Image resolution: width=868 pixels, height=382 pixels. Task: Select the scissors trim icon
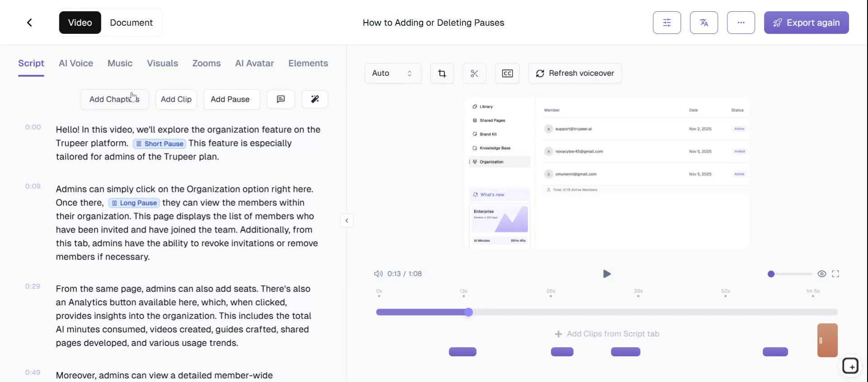[475, 73]
